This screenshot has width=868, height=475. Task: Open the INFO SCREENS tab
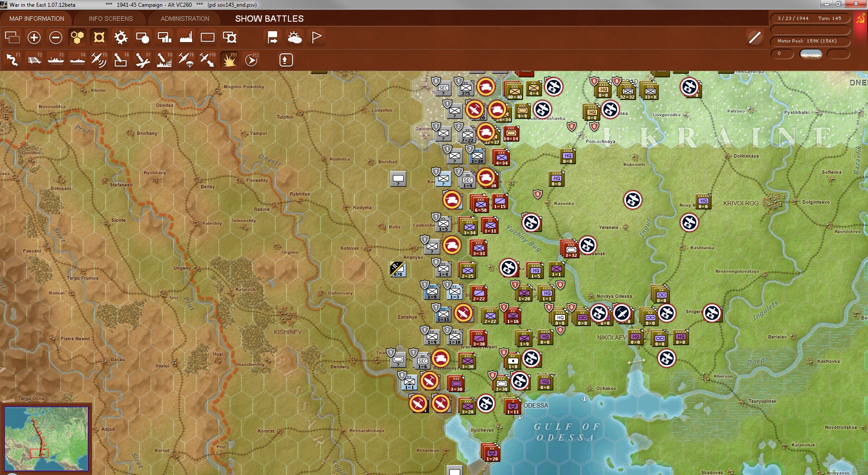pyautogui.click(x=111, y=19)
